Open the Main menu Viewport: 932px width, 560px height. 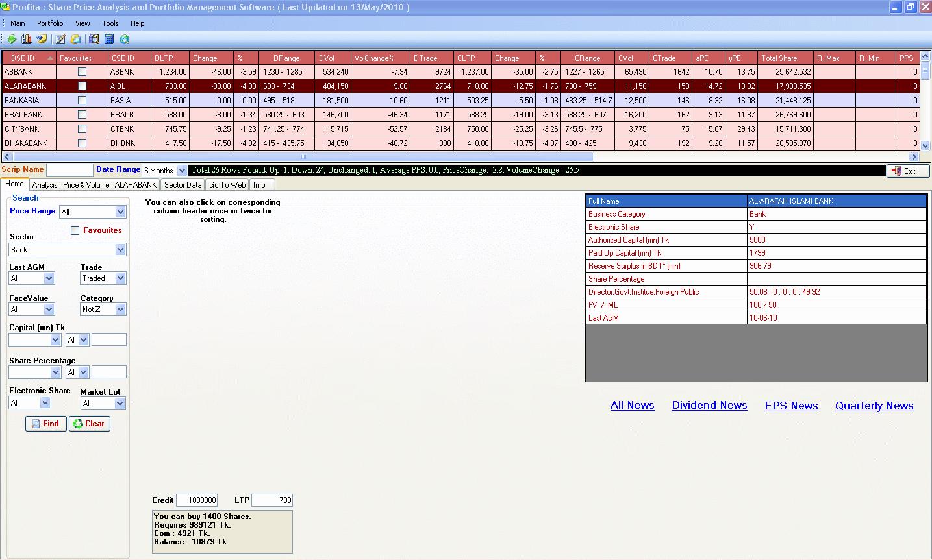pos(18,23)
